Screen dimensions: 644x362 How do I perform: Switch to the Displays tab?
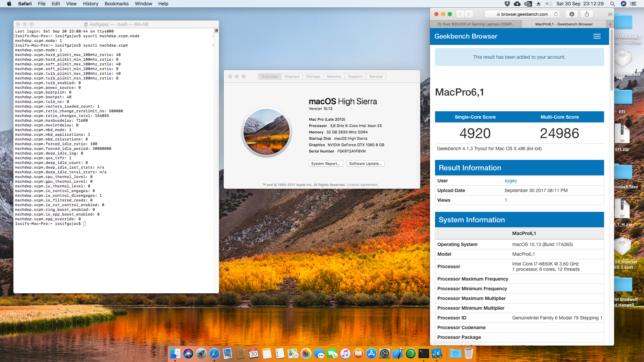tap(292, 76)
